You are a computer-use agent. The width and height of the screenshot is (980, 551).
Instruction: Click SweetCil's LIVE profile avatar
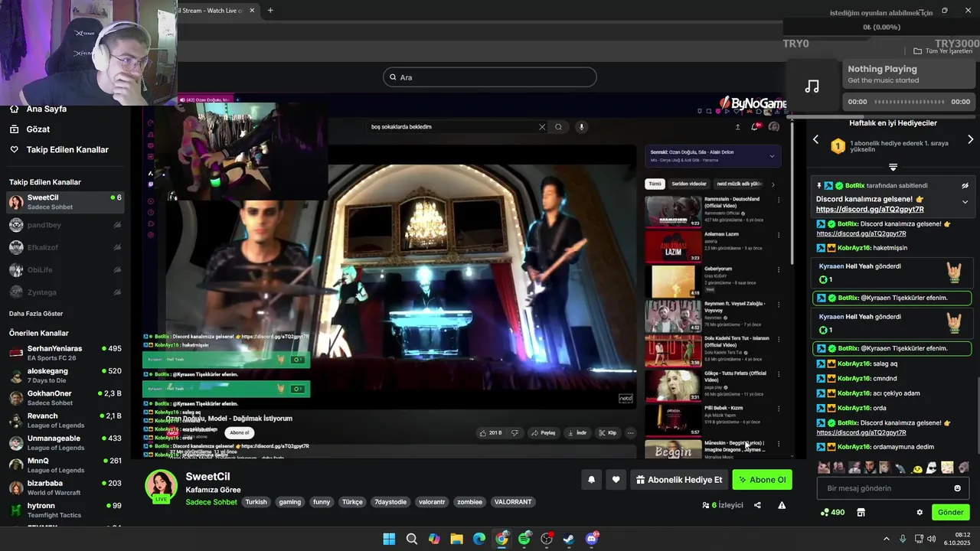[162, 487]
